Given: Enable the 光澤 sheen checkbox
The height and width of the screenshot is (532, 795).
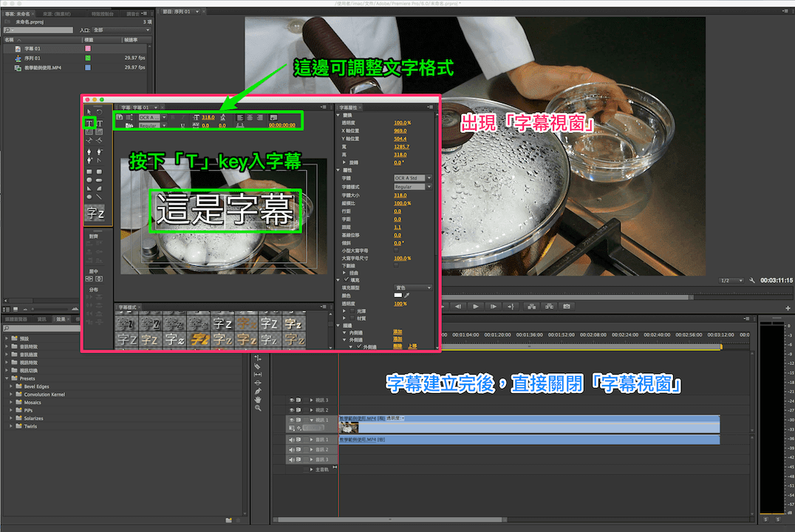Looking at the screenshot, I should [x=352, y=311].
